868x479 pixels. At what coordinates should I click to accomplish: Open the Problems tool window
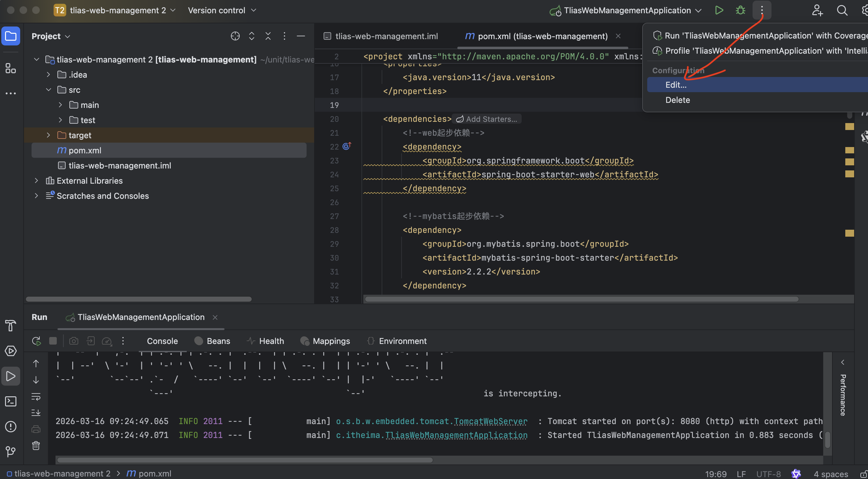coord(11,426)
